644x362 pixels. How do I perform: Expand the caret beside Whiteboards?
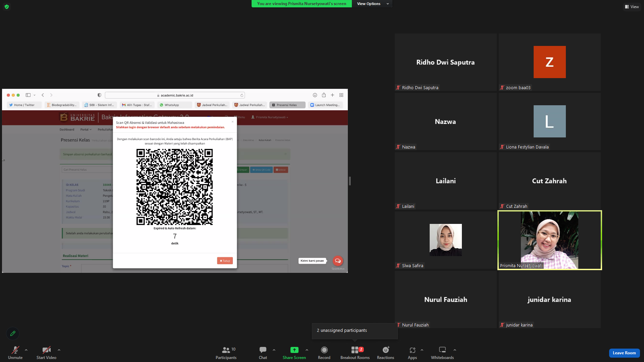[455, 350]
